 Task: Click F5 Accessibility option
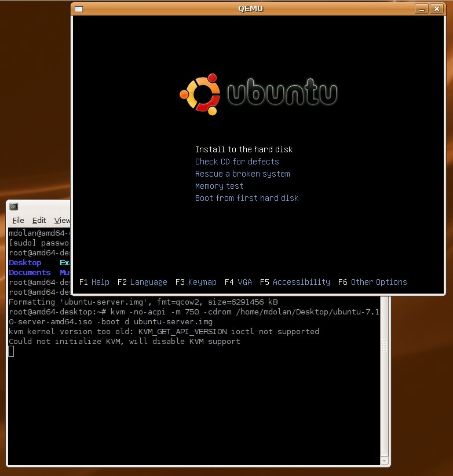295,282
